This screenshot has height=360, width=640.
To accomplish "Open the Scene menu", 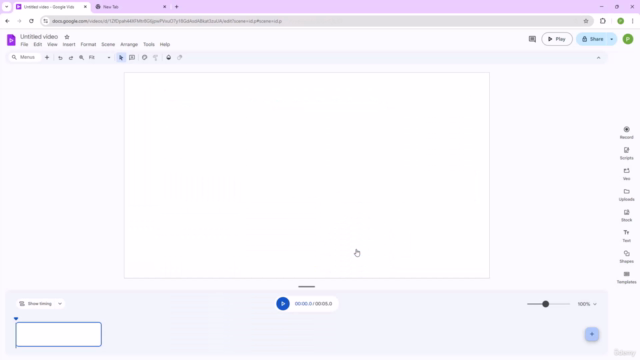I will point(108,44).
